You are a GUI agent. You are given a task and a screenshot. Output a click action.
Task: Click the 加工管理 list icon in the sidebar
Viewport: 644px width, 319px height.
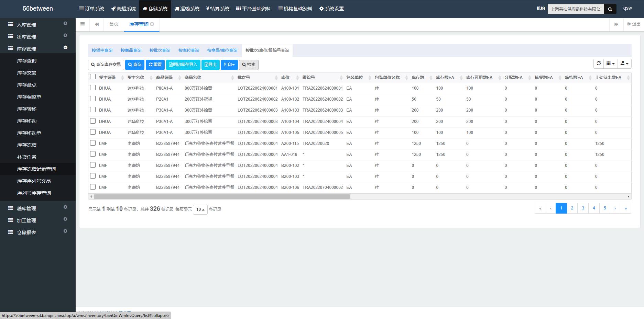coord(11,220)
